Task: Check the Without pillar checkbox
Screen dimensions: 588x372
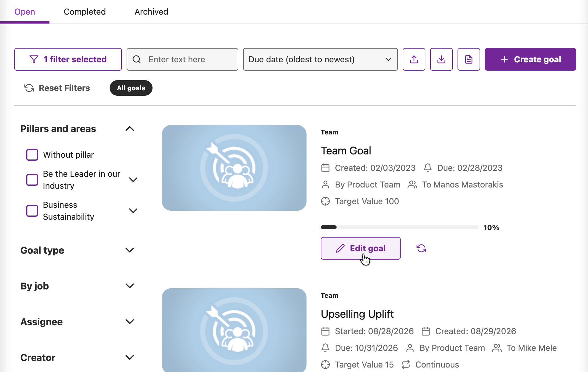Action: [x=32, y=155]
